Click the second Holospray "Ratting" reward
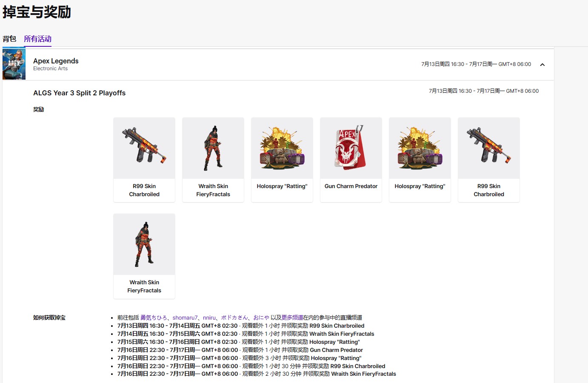Screen dimensions: 588x383 pyautogui.click(x=420, y=148)
